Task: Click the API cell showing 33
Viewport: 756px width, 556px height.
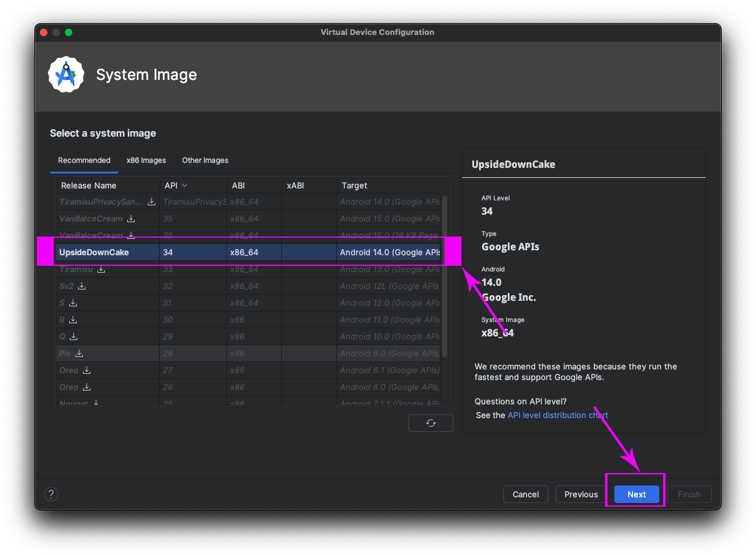Action: coord(193,270)
